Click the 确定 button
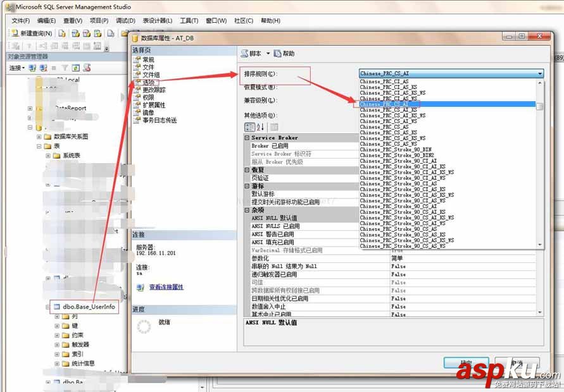 click(x=466, y=362)
